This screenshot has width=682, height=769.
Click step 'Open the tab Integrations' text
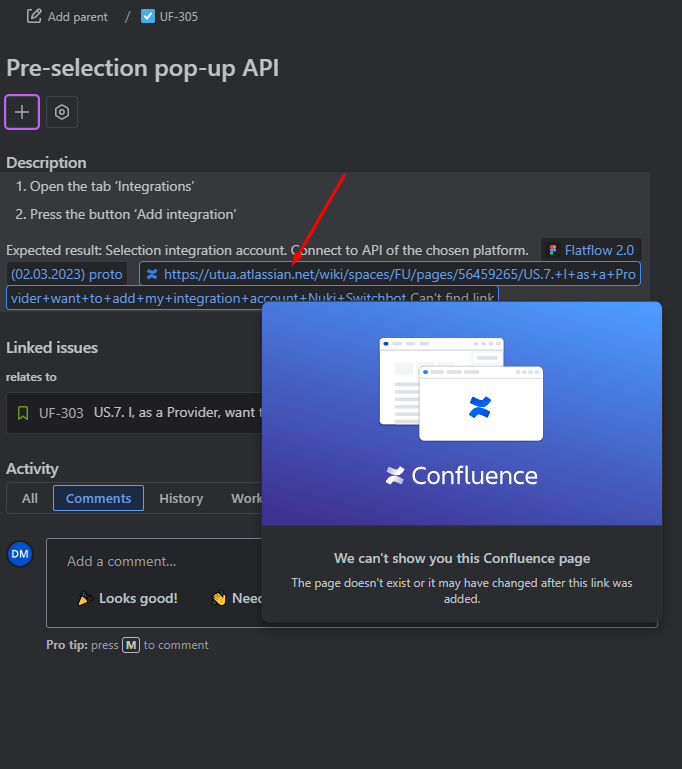(x=112, y=186)
